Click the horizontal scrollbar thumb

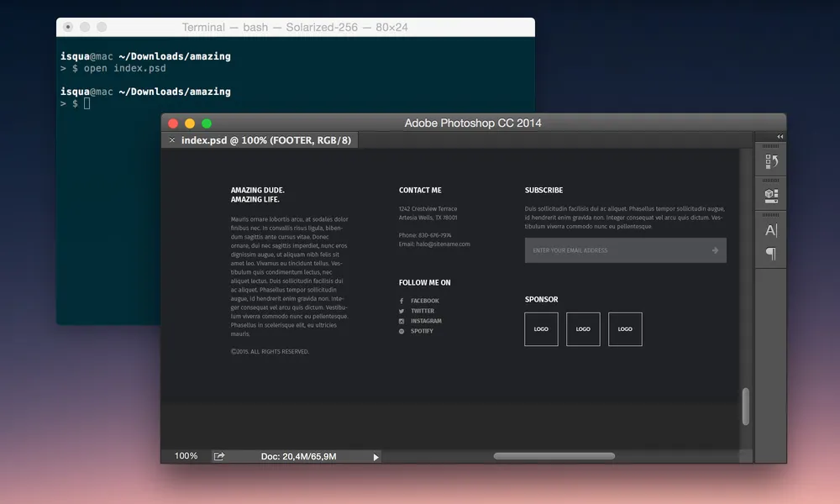click(x=554, y=456)
